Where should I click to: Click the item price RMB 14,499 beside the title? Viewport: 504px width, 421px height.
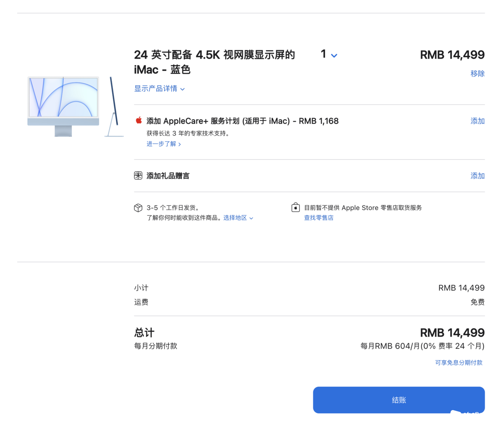[x=452, y=55]
